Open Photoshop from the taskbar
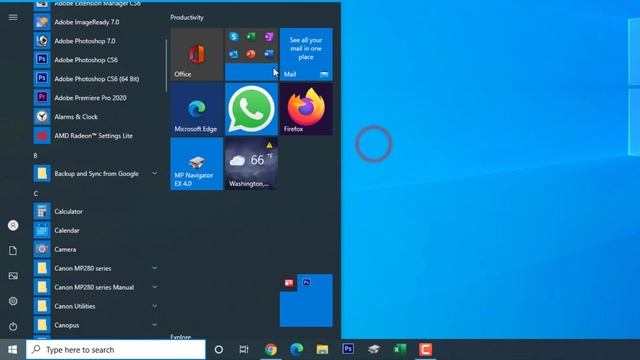This screenshot has width=640, height=360. pos(348,349)
